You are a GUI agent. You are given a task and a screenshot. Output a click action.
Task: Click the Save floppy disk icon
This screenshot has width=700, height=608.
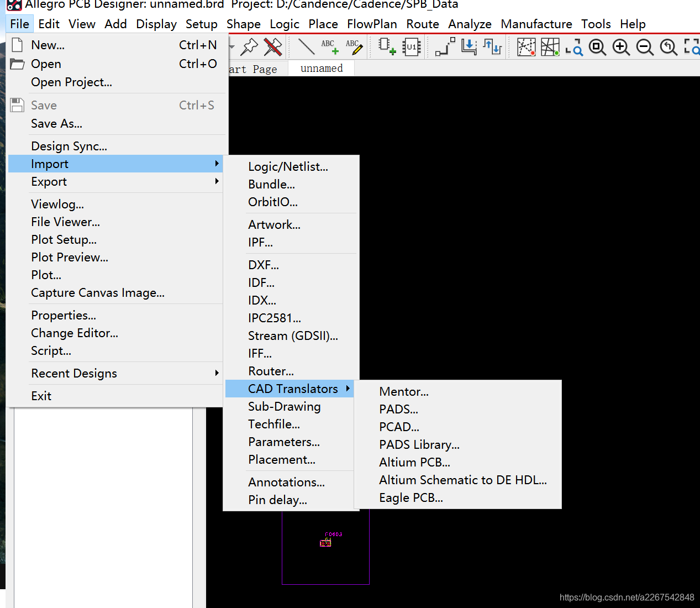[18, 105]
